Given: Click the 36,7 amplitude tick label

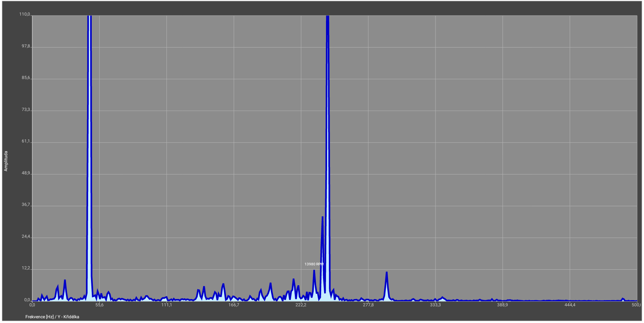Looking at the screenshot, I should (26, 205).
